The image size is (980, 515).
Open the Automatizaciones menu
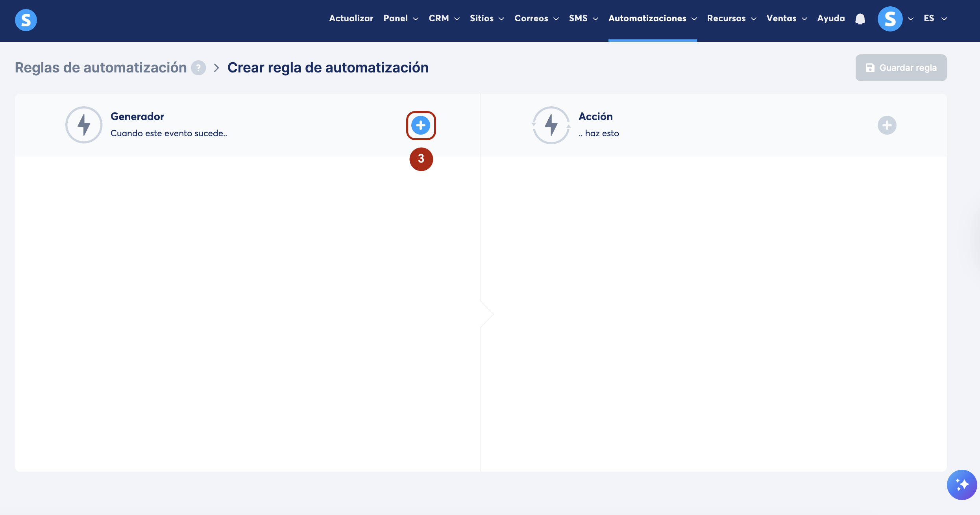click(652, 19)
